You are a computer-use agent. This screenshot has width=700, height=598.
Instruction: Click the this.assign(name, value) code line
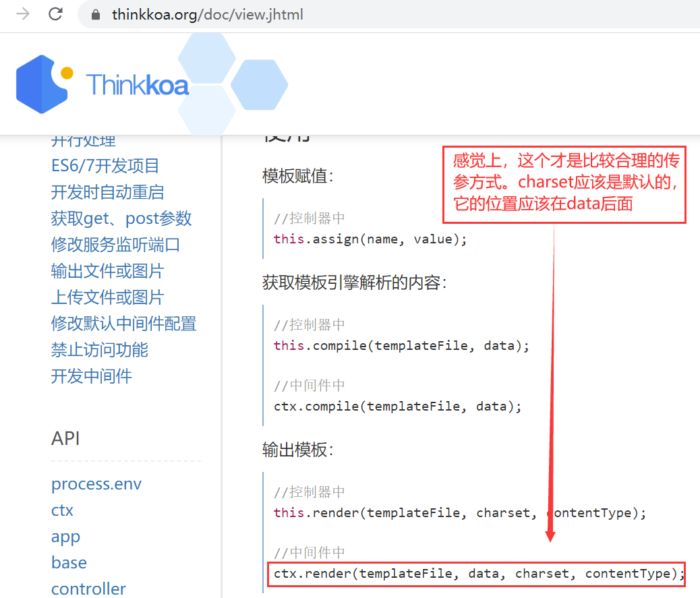[370, 239]
